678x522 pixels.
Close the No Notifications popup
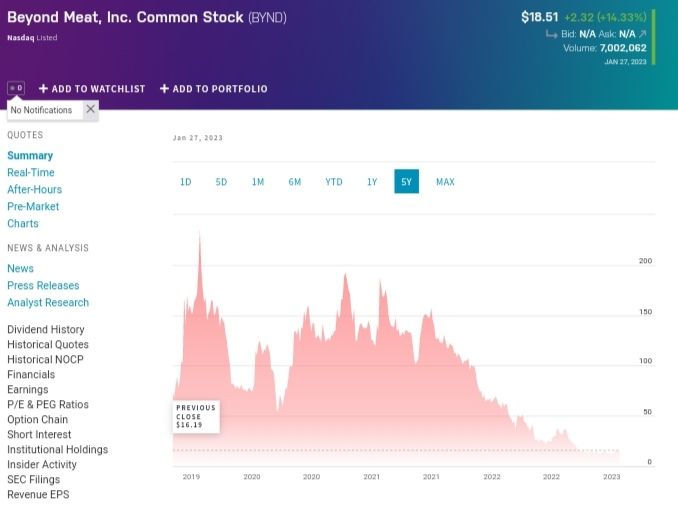(x=90, y=109)
